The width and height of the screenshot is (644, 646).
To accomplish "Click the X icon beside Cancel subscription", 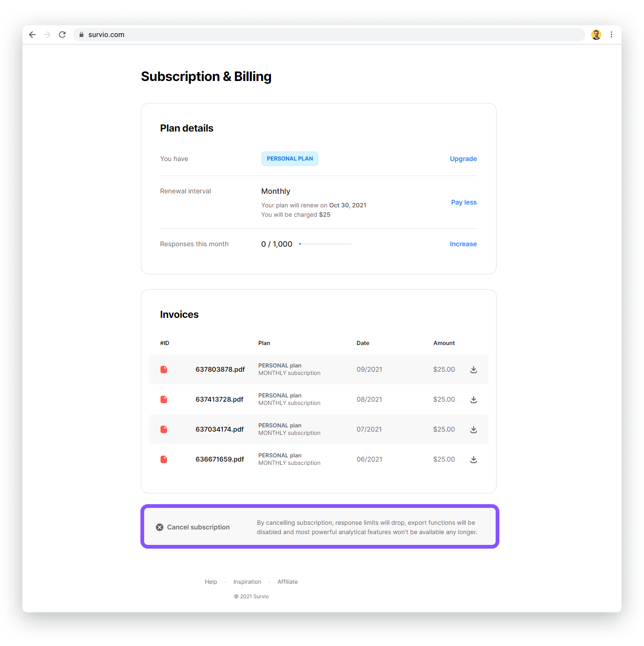I will (x=160, y=527).
